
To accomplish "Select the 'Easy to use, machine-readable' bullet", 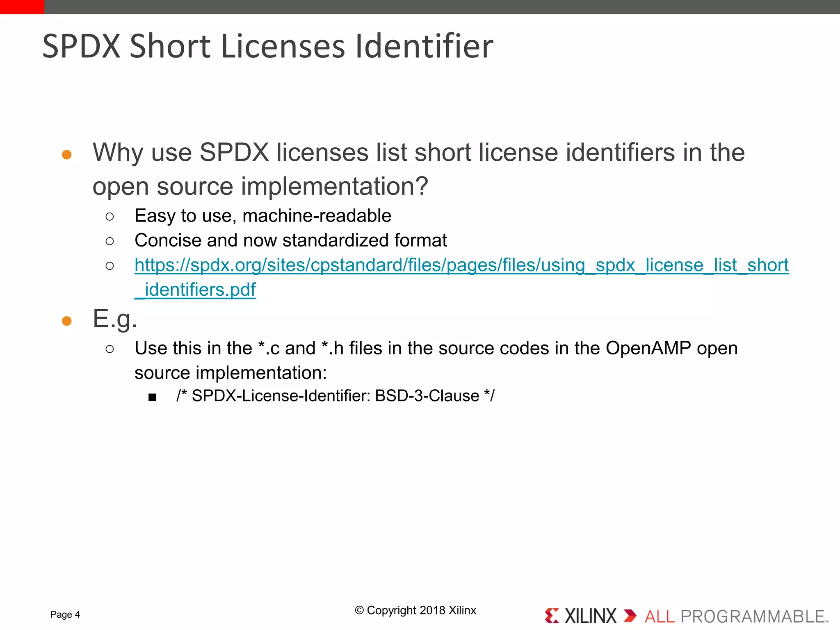I will [263, 216].
